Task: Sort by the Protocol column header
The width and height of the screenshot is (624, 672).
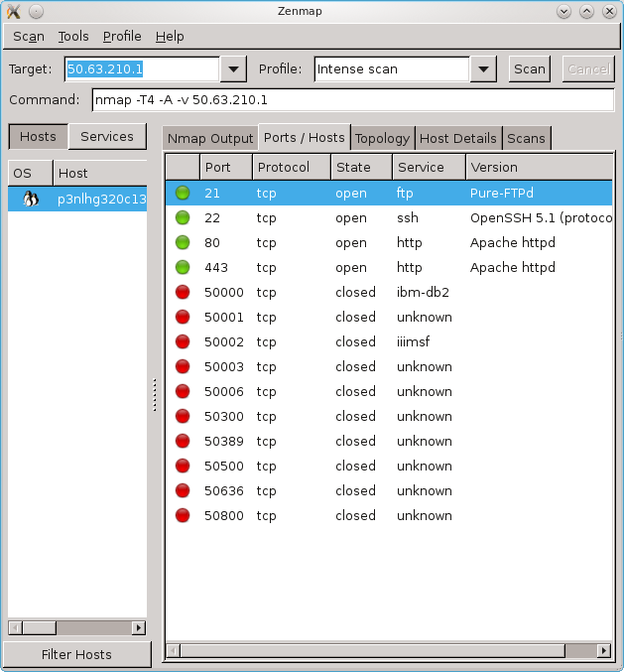Action: 292,167
